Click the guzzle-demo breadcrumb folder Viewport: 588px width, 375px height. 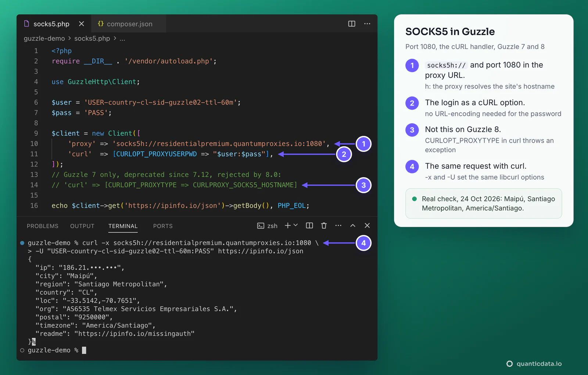44,38
